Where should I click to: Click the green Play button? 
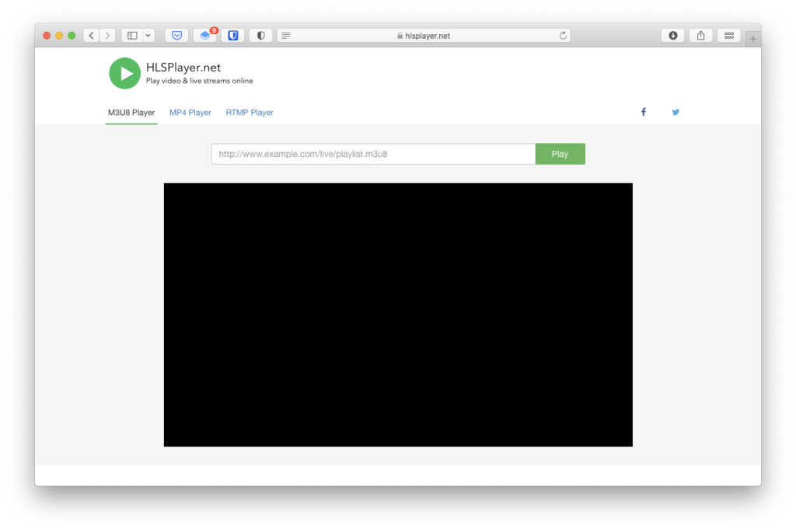click(560, 154)
